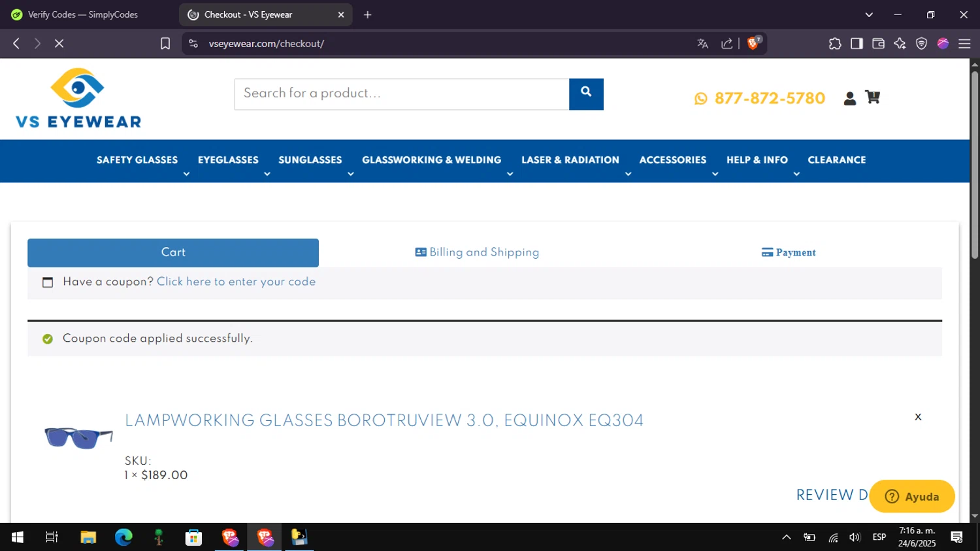Open Lampworking Glasses Borotruview product link

tap(384, 420)
